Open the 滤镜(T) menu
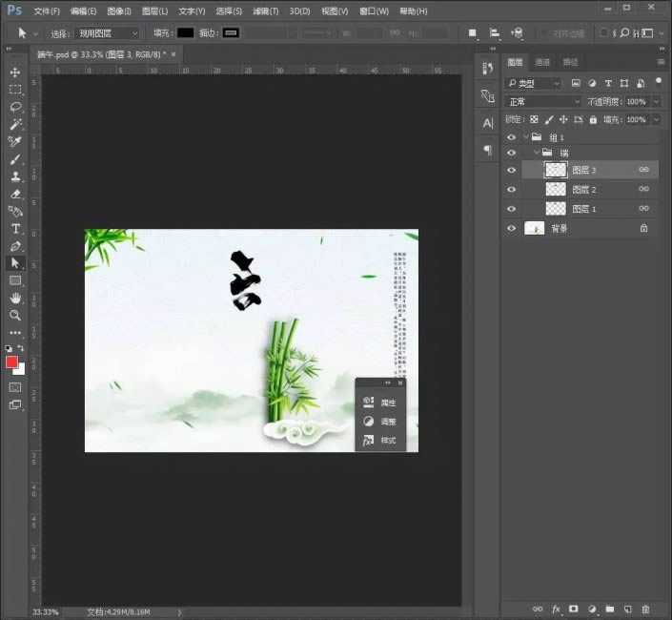The width and height of the screenshot is (672, 620). click(x=266, y=11)
